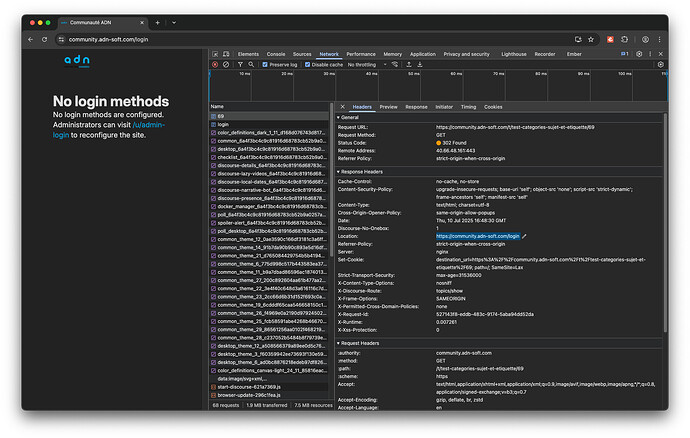Open DevTools customize menu

[x=650, y=54]
